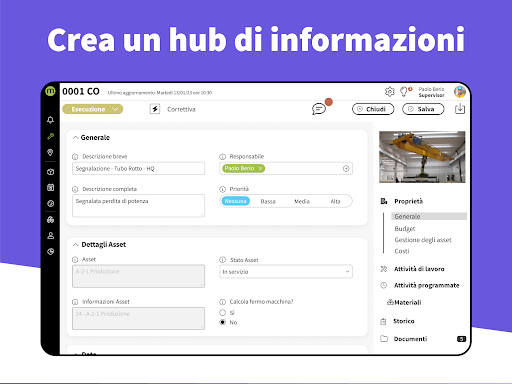The width and height of the screenshot is (512, 384).
Task: Click info icon beside Stato Asset
Action: [222, 260]
